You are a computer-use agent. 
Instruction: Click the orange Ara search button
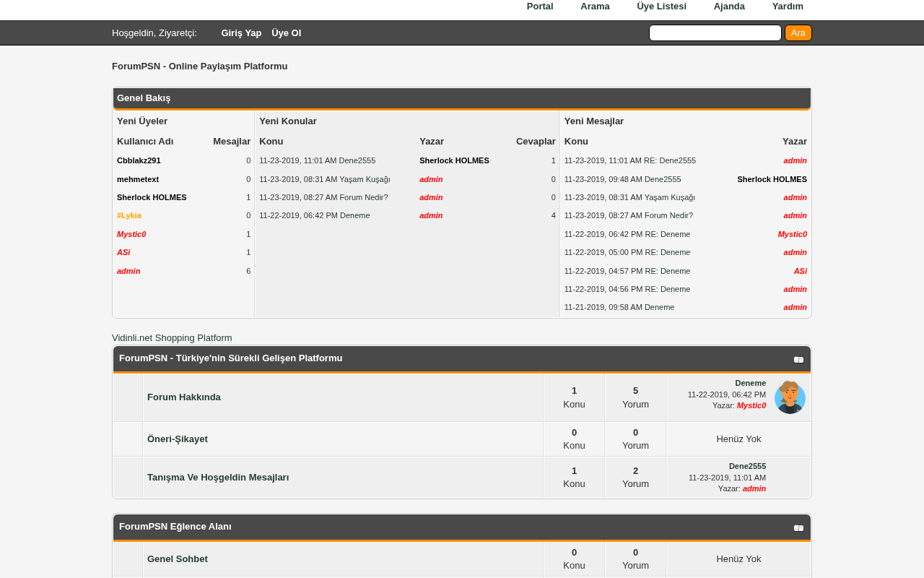coord(798,33)
